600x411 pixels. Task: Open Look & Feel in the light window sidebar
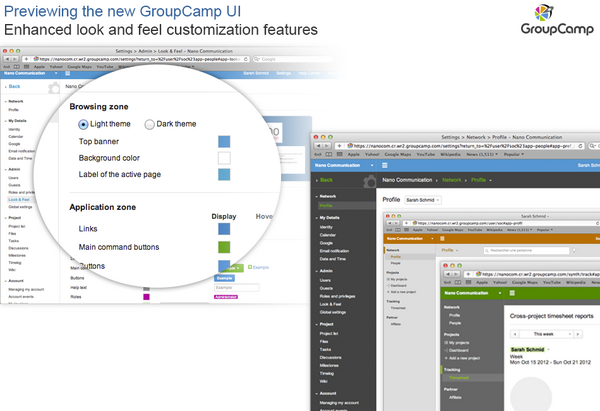19,199
